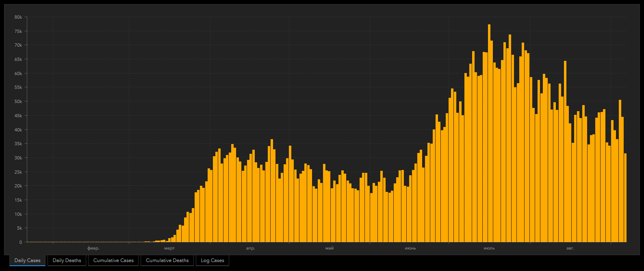
Task: Open the Daily Deaths tab
Action: point(67,260)
